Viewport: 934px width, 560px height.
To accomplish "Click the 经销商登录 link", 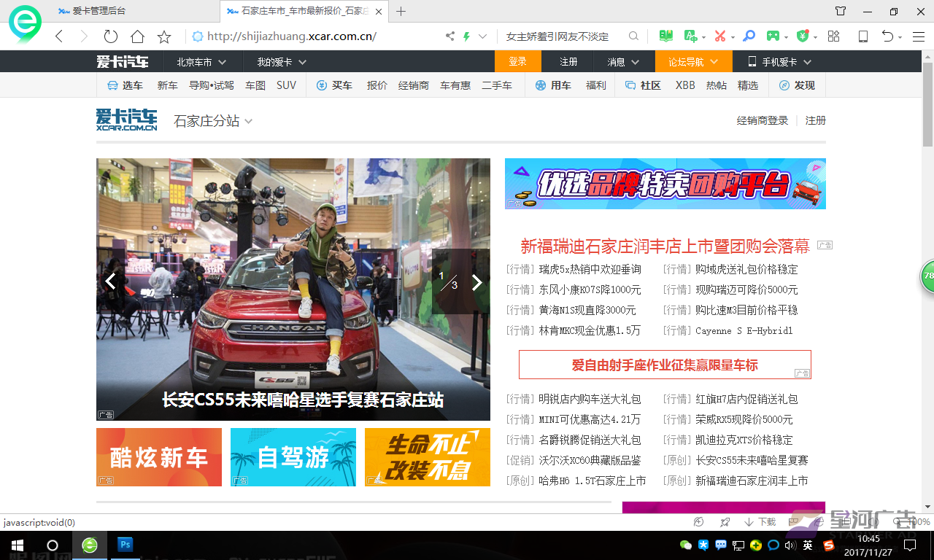I will [x=763, y=121].
